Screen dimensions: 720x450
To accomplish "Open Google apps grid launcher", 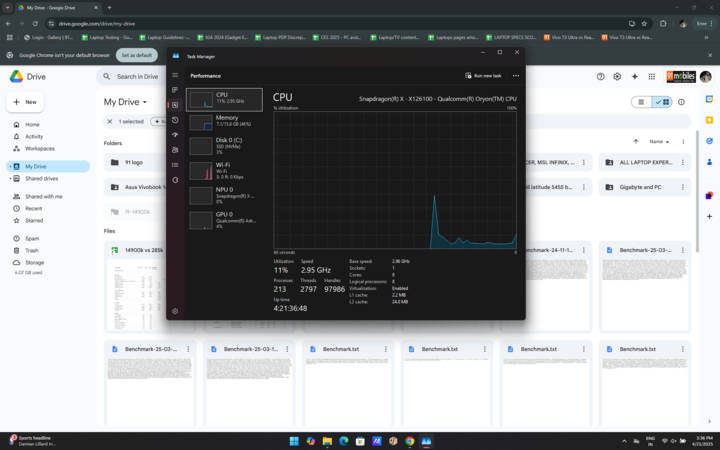I will coord(652,77).
